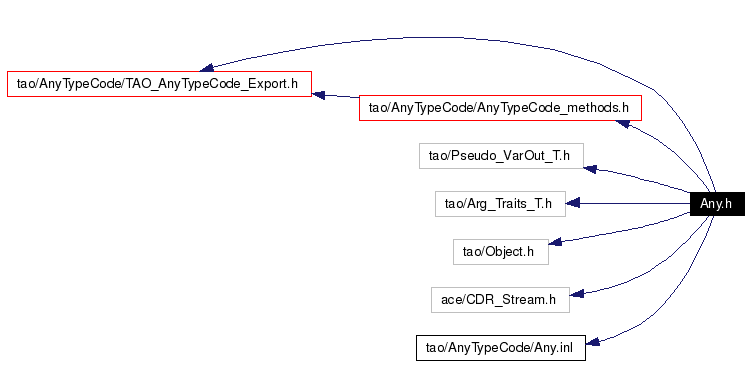This screenshot has width=752, height=365.
Task: Open the ace/CDR_Stream.h node
Action: point(500,300)
